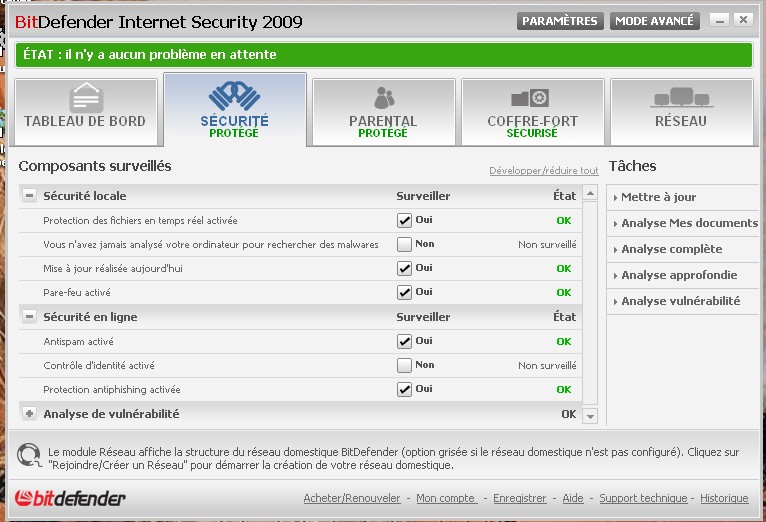The image size is (766, 522).
Task: Click the Enregistrer link
Action: pos(520,498)
